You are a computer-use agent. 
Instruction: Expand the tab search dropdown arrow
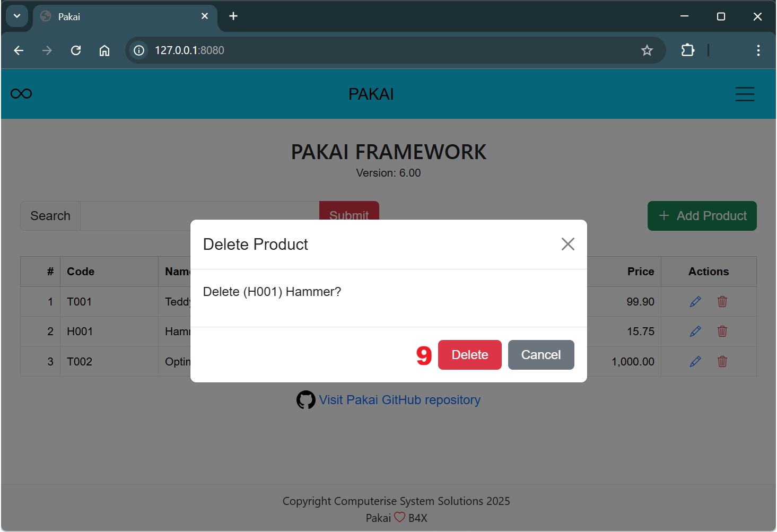click(17, 16)
